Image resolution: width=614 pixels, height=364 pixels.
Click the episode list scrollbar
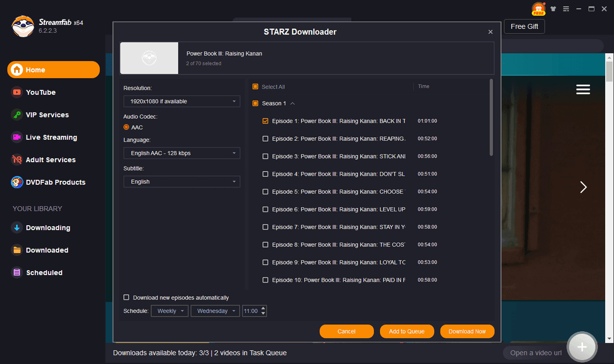(491, 118)
